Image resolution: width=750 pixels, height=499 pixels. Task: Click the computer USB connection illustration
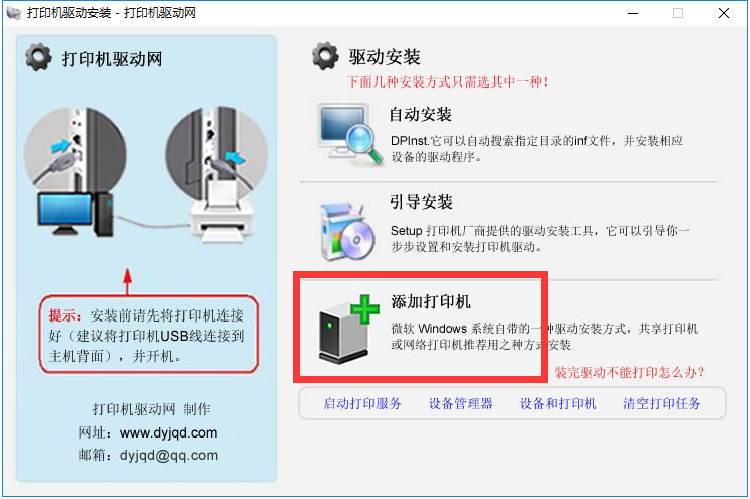tap(76, 172)
